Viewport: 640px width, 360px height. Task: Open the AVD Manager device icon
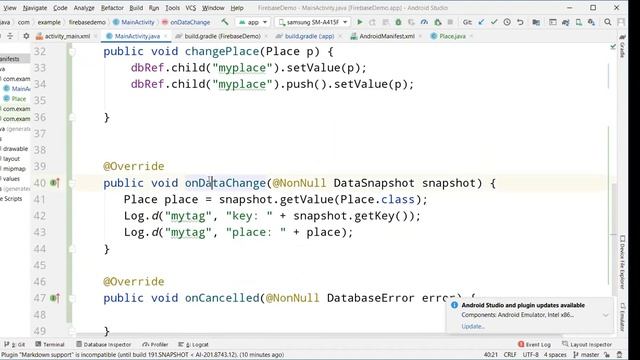point(579,22)
